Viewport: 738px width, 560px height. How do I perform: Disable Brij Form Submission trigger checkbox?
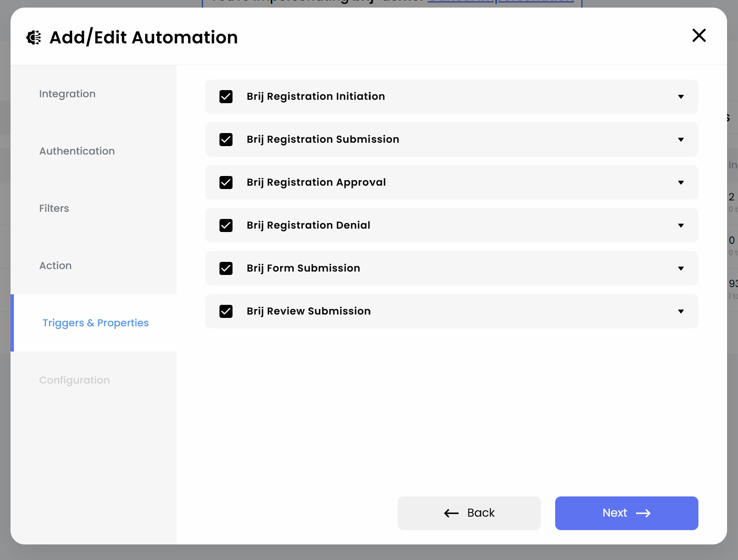point(226,269)
